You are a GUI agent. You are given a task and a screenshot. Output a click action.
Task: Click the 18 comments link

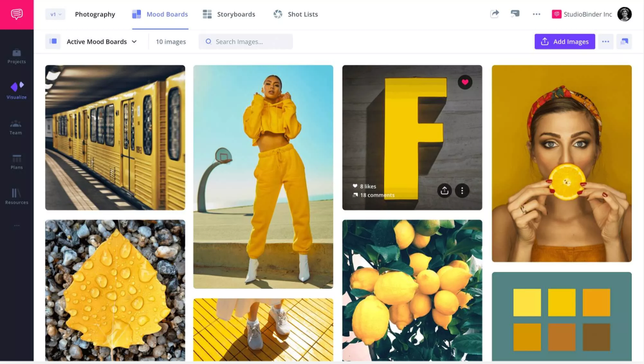[377, 195]
